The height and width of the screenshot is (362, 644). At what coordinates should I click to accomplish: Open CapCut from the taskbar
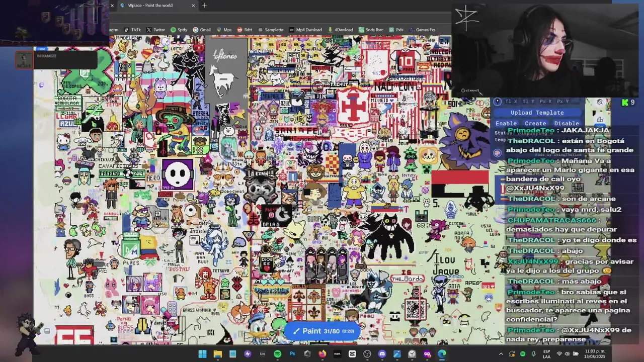click(352, 354)
